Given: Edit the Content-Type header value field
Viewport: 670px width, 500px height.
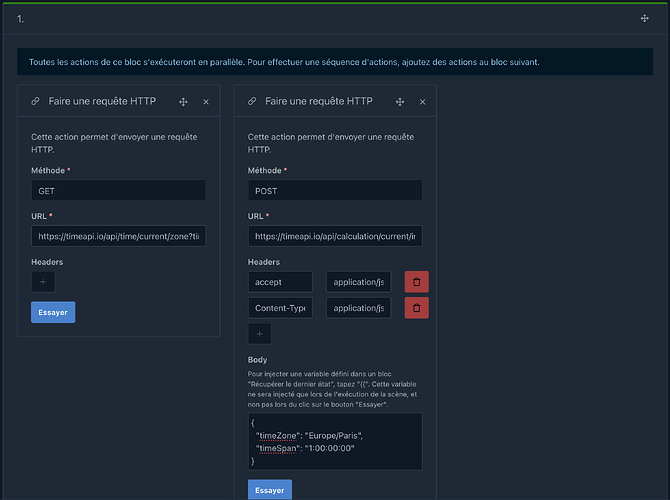Looking at the screenshot, I should pyautogui.click(x=358, y=308).
